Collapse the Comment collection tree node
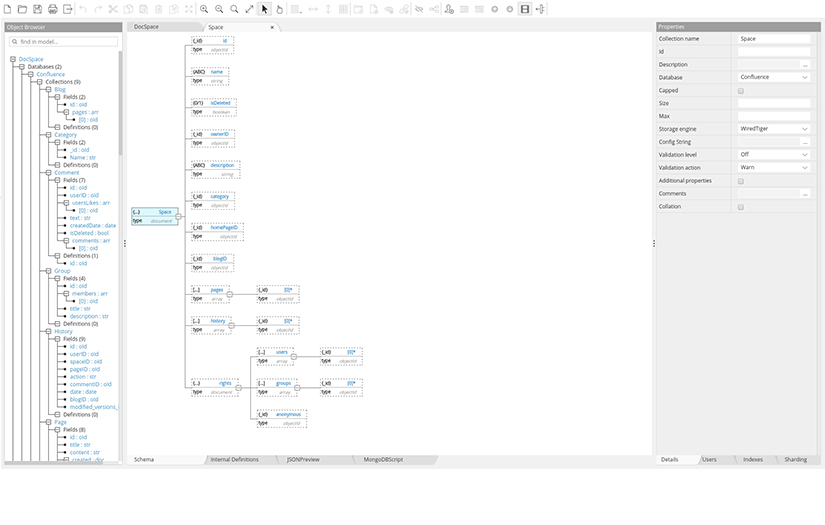This screenshot has width=825, height=525. click(48, 173)
